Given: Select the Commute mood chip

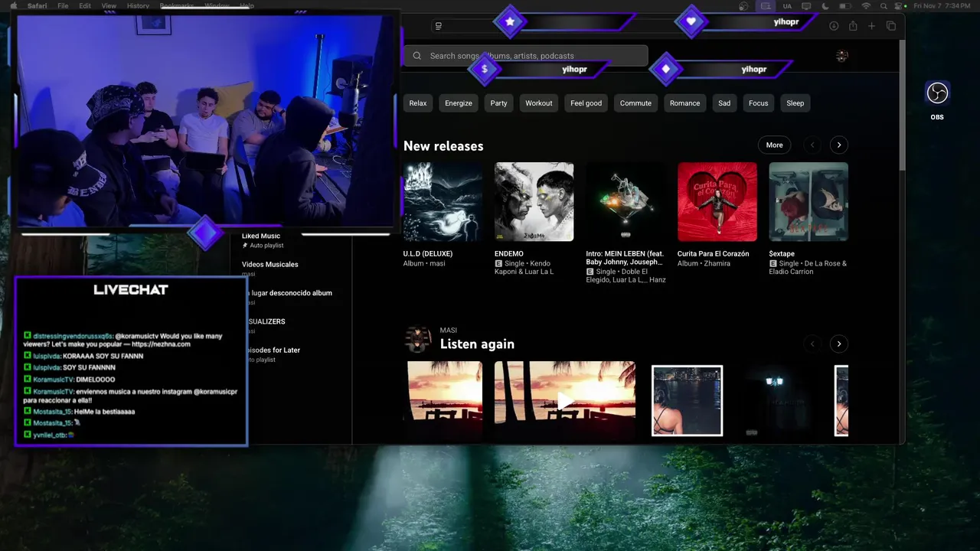Looking at the screenshot, I should tap(635, 103).
